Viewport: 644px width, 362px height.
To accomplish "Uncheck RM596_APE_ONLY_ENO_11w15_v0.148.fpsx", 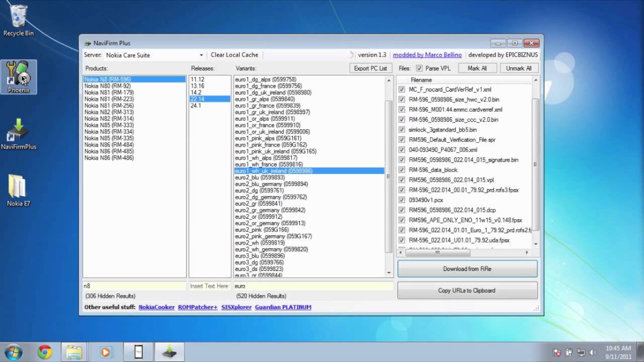I will (401, 220).
